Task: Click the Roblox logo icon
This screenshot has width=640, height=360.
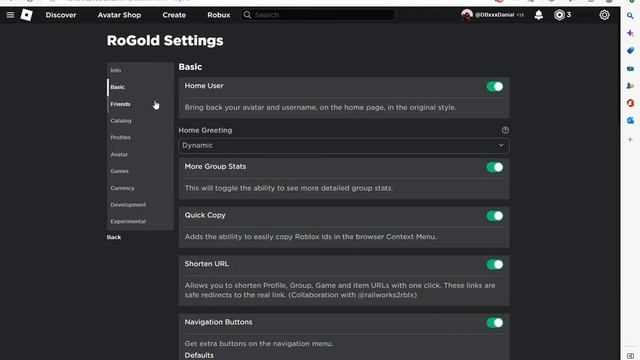Action: pyautogui.click(x=27, y=15)
